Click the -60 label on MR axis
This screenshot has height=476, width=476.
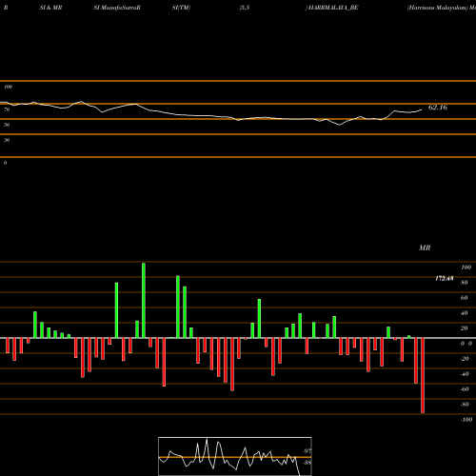tap(465, 389)
